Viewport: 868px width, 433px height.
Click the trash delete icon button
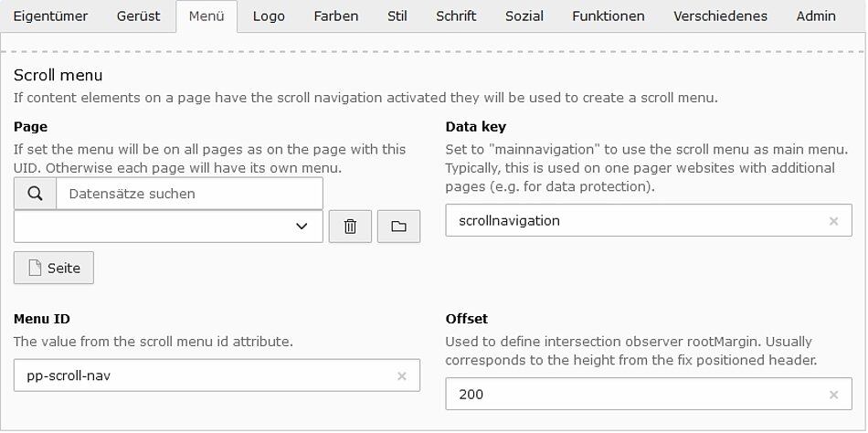350,227
